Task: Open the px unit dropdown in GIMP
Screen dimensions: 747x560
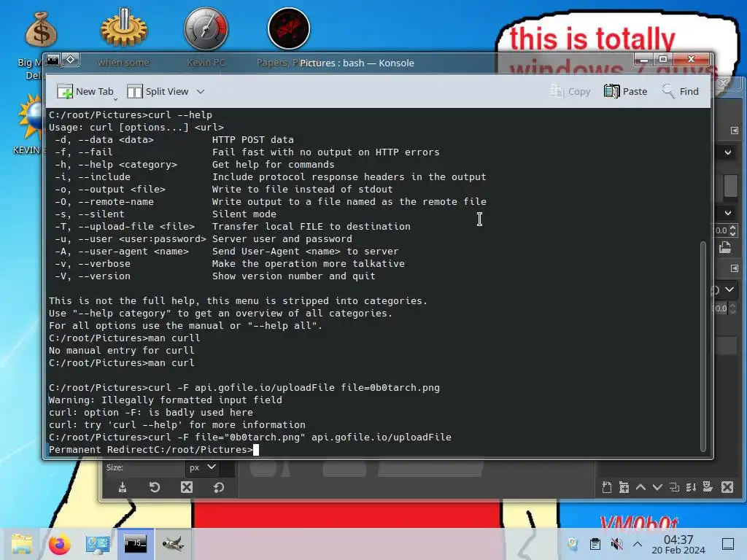Action: (203, 467)
